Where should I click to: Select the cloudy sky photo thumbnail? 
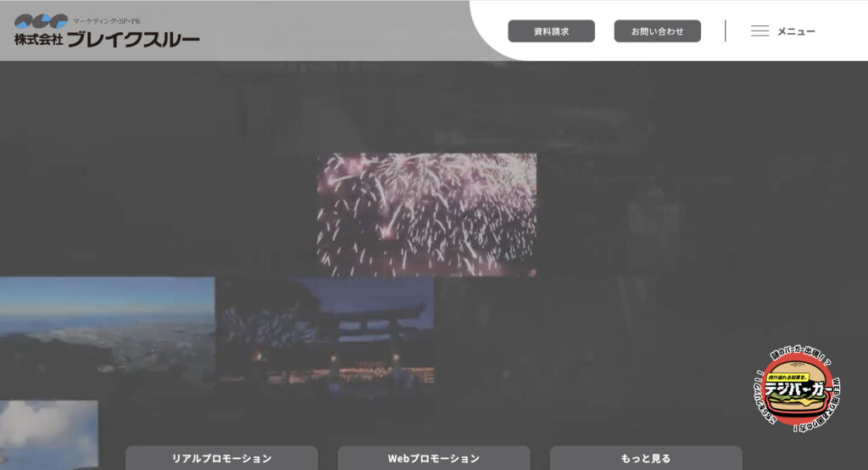[x=48, y=435]
